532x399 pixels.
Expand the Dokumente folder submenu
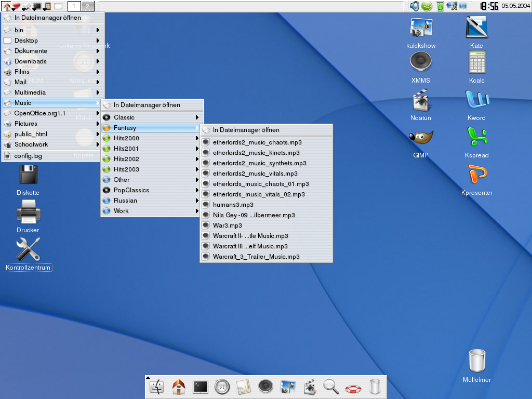[x=54, y=51]
